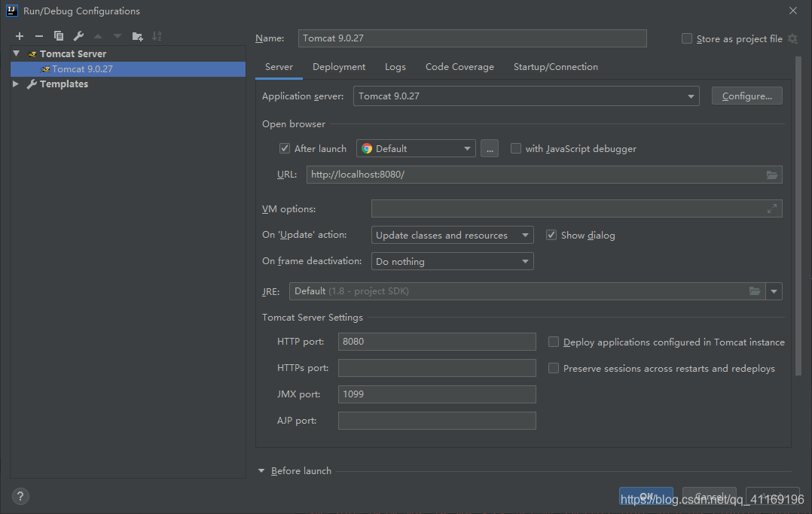Viewport: 812px width, 514px height.
Task: Open On 'Update' action dropdown
Action: (x=452, y=235)
